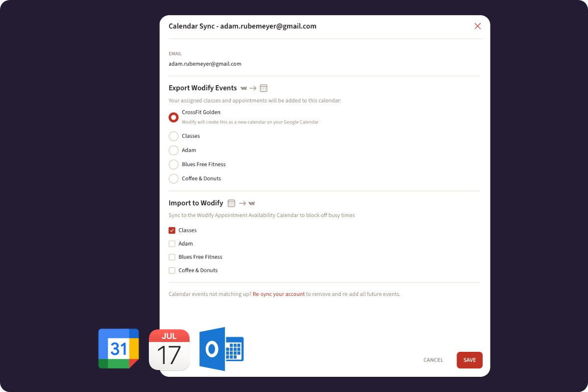Select the Classes export radio button

[173, 136]
